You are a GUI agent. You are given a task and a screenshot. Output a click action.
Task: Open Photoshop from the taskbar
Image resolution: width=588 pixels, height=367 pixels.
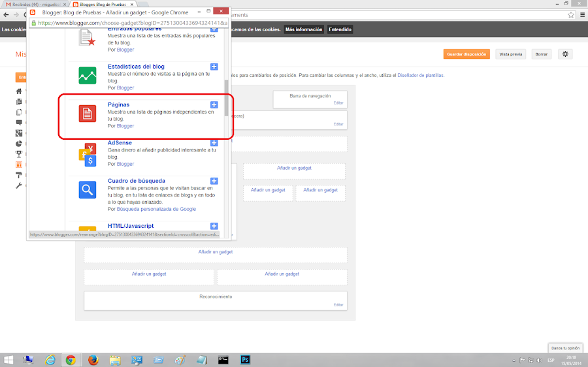coord(245,360)
